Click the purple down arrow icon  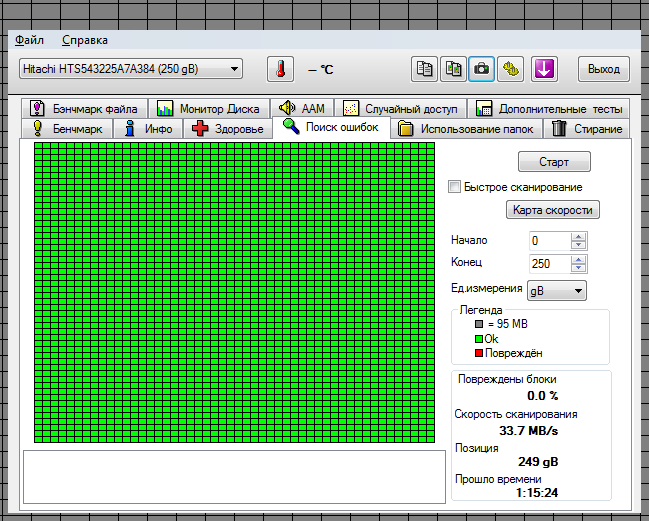pyautogui.click(x=544, y=69)
